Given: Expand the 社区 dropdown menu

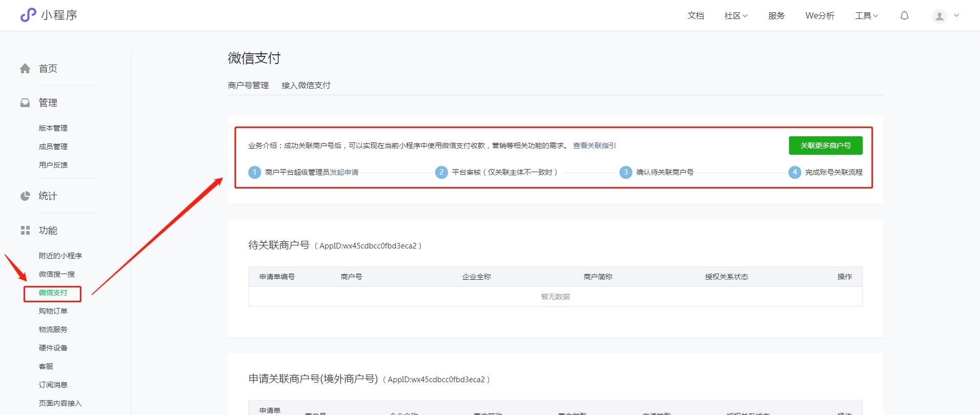Looking at the screenshot, I should [736, 15].
